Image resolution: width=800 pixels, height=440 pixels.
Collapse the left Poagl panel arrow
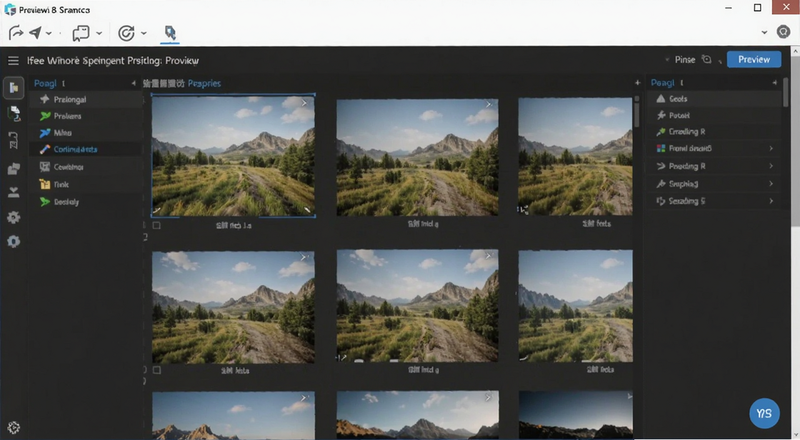pos(134,83)
